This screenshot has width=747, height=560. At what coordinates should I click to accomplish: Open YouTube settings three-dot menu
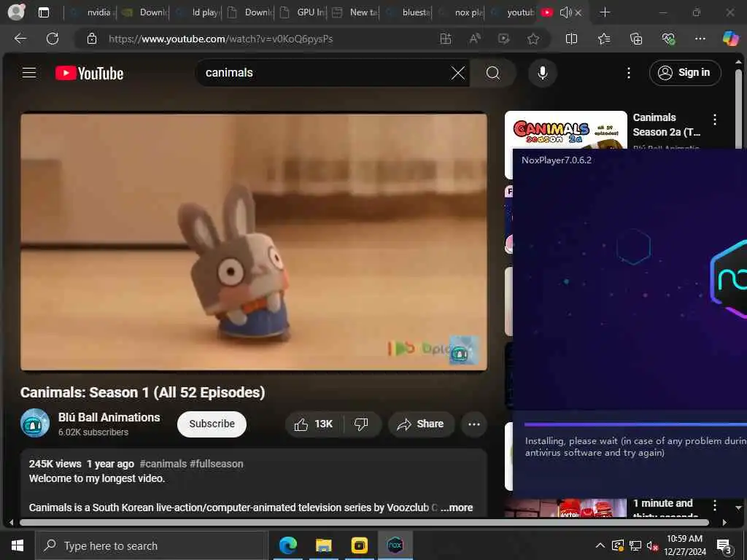click(x=628, y=73)
